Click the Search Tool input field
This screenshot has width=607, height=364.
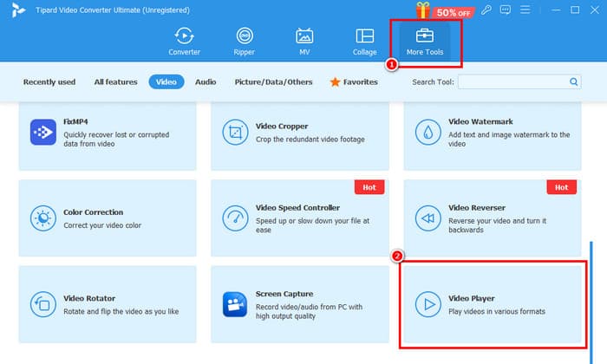(x=512, y=82)
